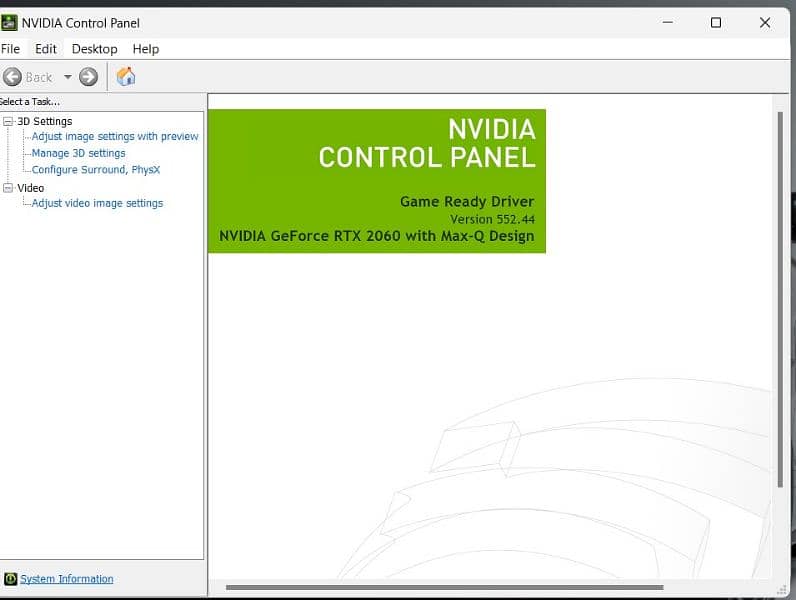Click the NVIDIA logo in title bar
796x600 pixels.
point(9,22)
